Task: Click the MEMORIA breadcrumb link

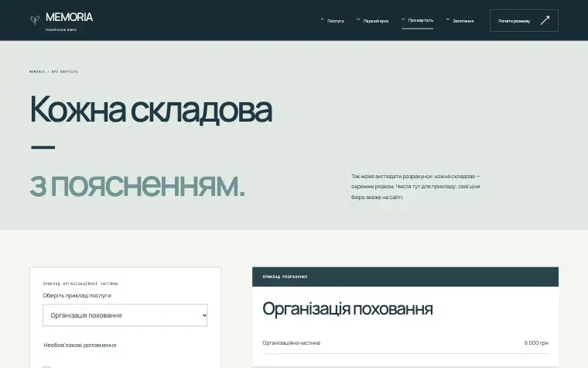Action: point(37,71)
